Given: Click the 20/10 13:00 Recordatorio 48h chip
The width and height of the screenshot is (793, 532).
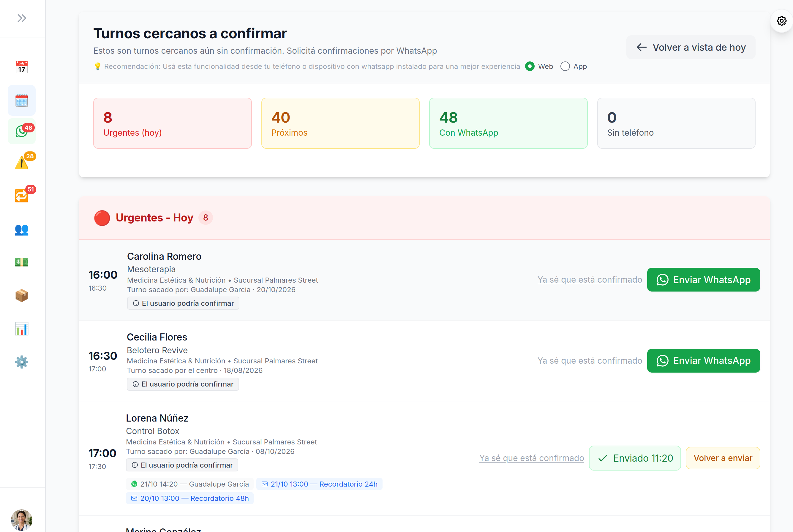Looking at the screenshot, I should (190, 498).
